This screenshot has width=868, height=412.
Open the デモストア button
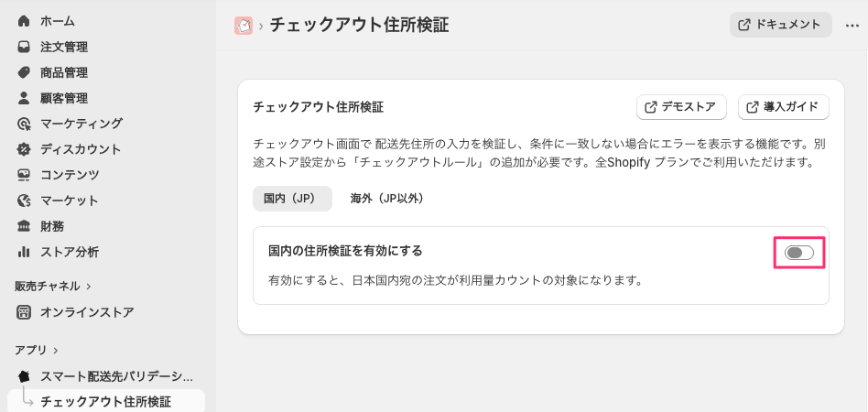click(681, 107)
